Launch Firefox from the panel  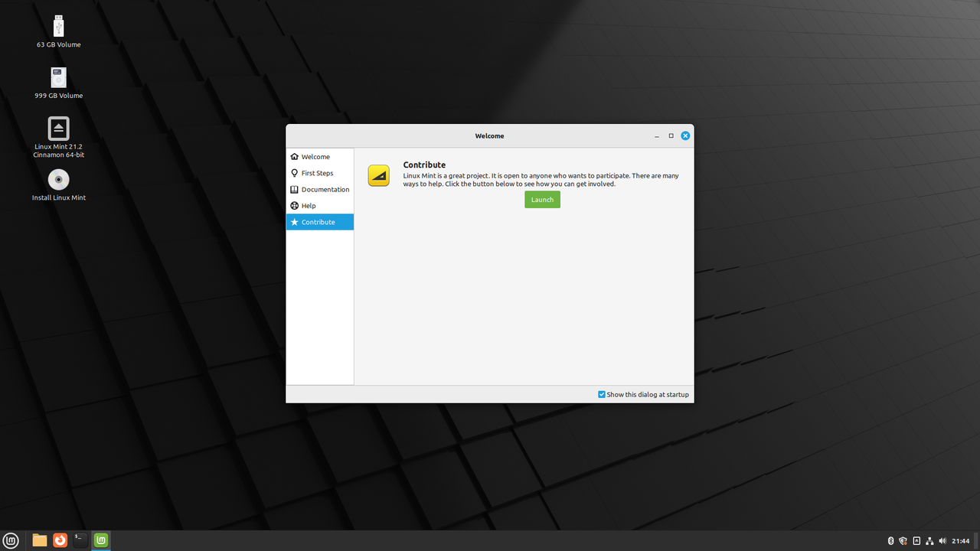pos(60,540)
